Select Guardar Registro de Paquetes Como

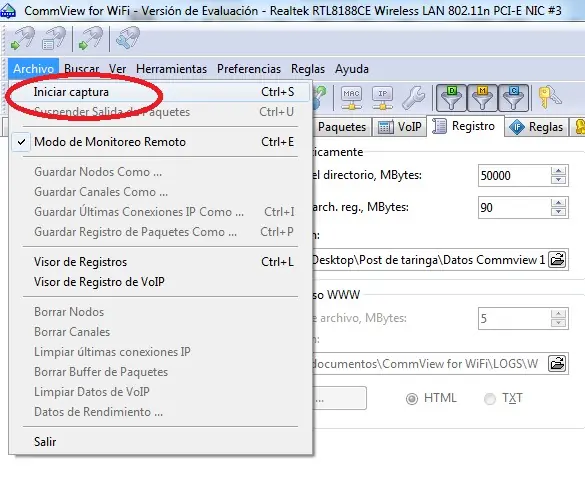(160, 232)
